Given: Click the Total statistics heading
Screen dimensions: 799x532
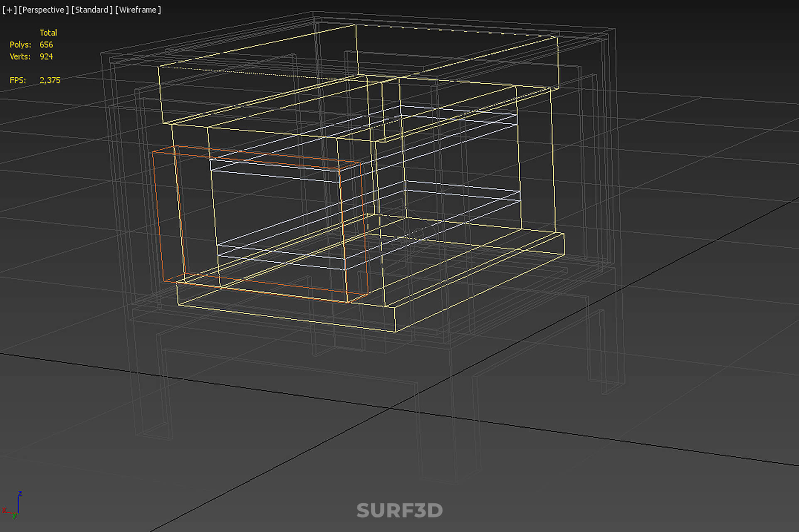Looking at the screenshot, I should click(48, 33).
